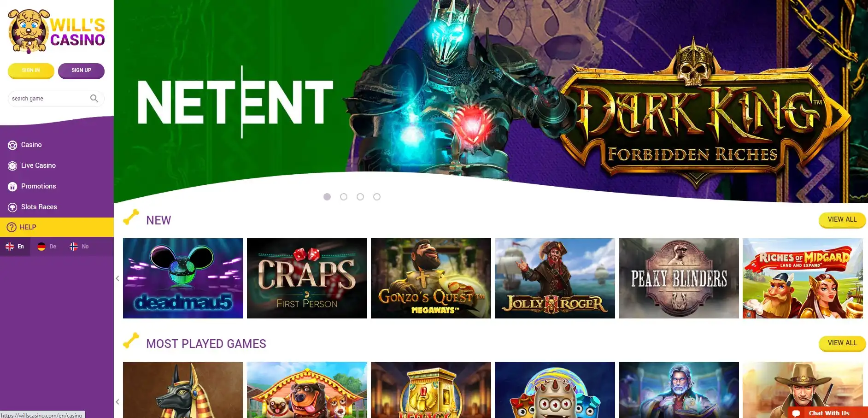Click the HELP question mark icon
Screen dimensions: 868x418
pyautogui.click(x=12, y=227)
